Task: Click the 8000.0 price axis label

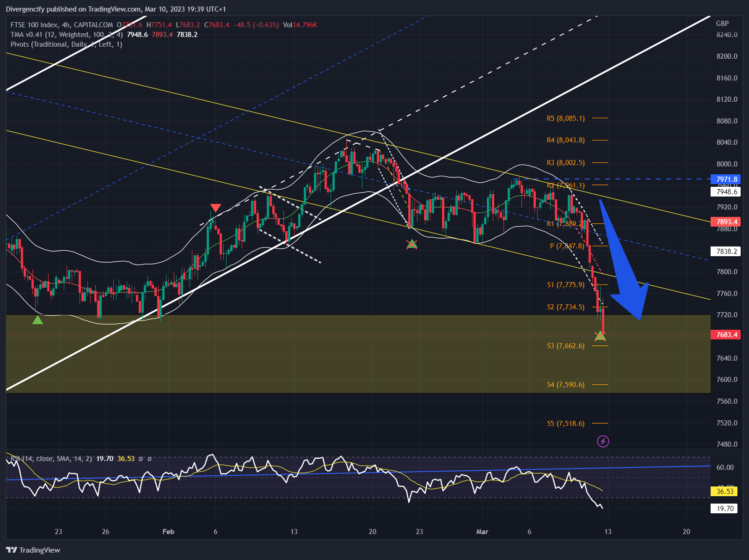Action: pyautogui.click(x=727, y=164)
